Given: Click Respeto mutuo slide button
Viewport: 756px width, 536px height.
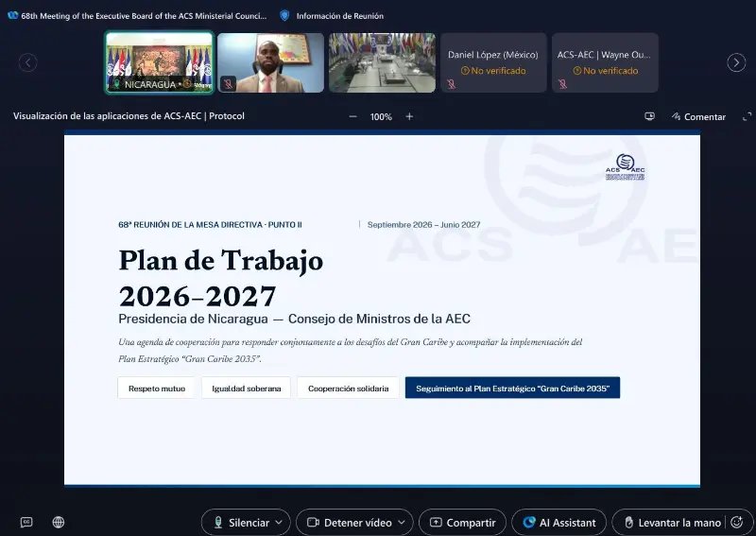Looking at the screenshot, I should tap(157, 389).
